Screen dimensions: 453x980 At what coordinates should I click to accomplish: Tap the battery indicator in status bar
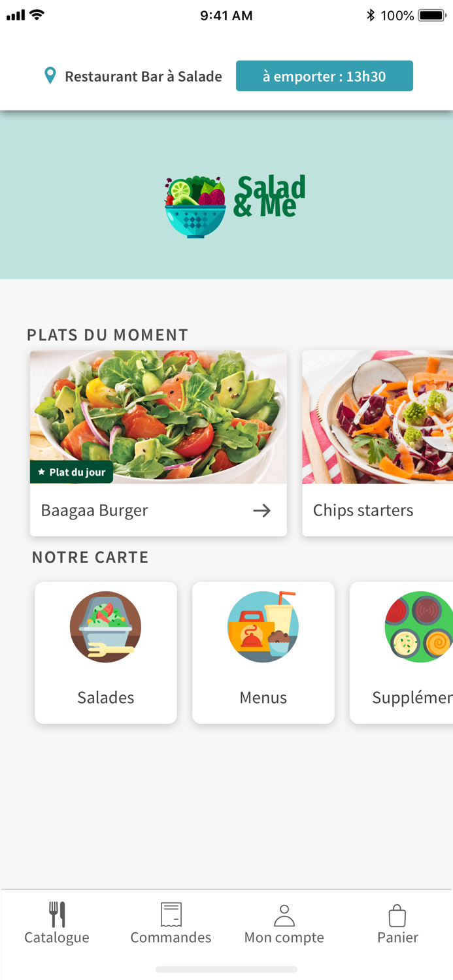432,15
